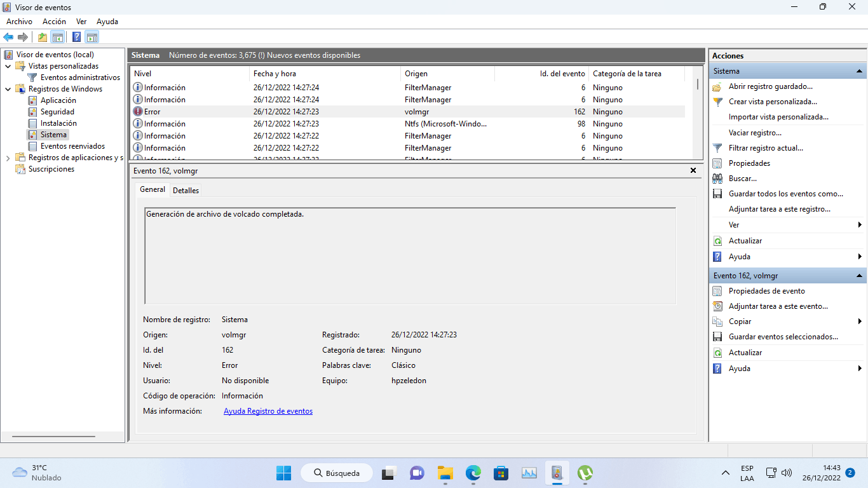Viewport: 868px width, 488px height.
Task: Click the tree pane horizontal scrollbar
Action: pyautogui.click(x=53, y=437)
